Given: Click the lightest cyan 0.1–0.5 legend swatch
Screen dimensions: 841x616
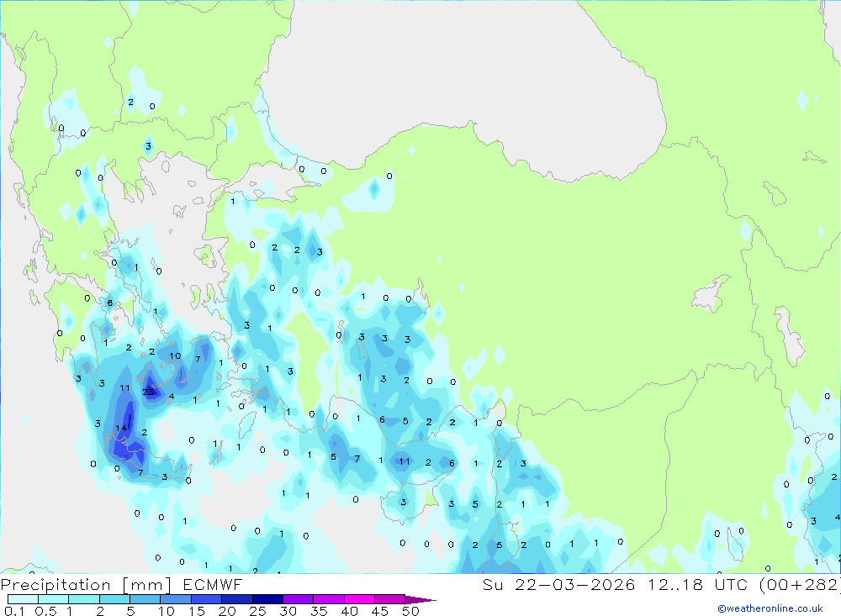Looking at the screenshot, I should tap(23, 599).
